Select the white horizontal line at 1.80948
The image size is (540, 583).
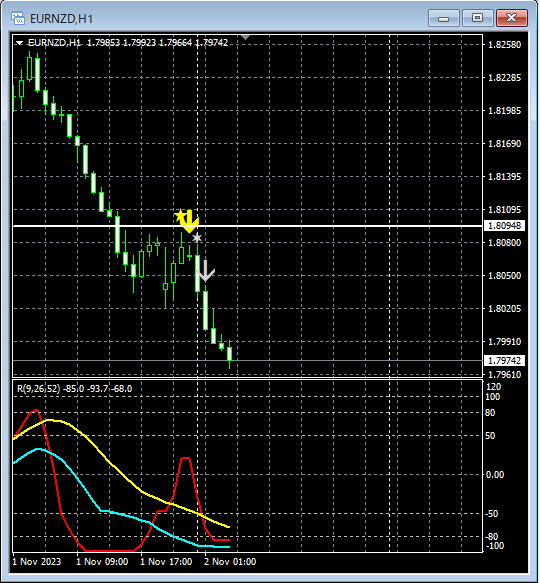pos(248,226)
